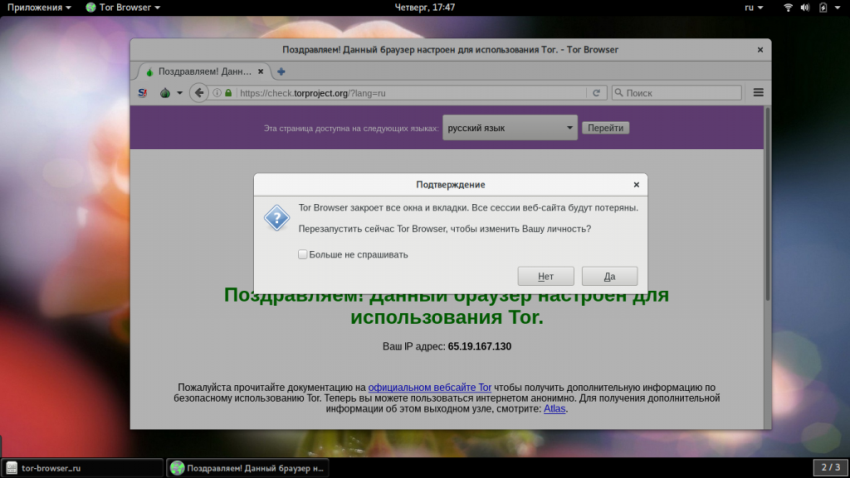850x478 pixels.
Task: Click the Tor onion button in toolbar
Action: [164, 93]
